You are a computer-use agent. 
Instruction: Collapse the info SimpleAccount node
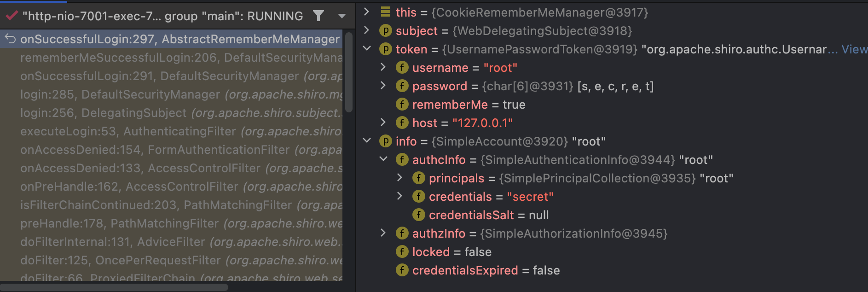pos(367,141)
